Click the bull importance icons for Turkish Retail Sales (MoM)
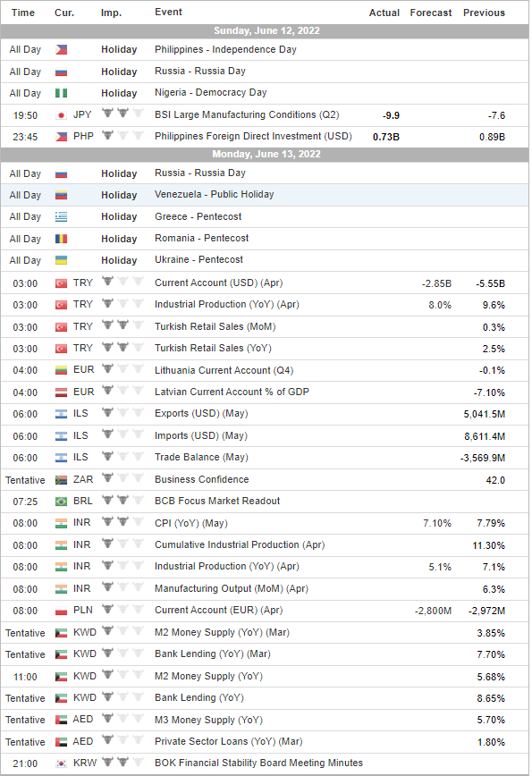Image resolution: width=532 pixels, height=776 pixels. coord(122,325)
